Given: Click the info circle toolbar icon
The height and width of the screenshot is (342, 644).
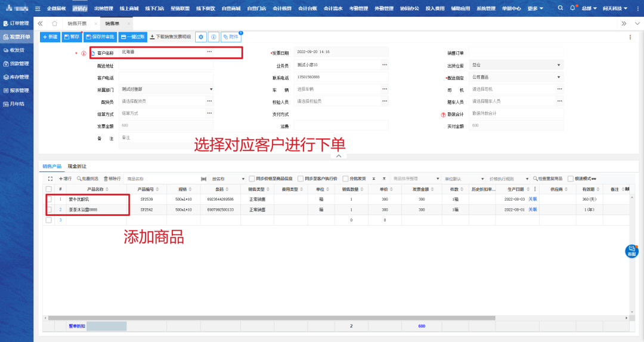Looking at the screenshot, I should pyautogui.click(x=213, y=37).
